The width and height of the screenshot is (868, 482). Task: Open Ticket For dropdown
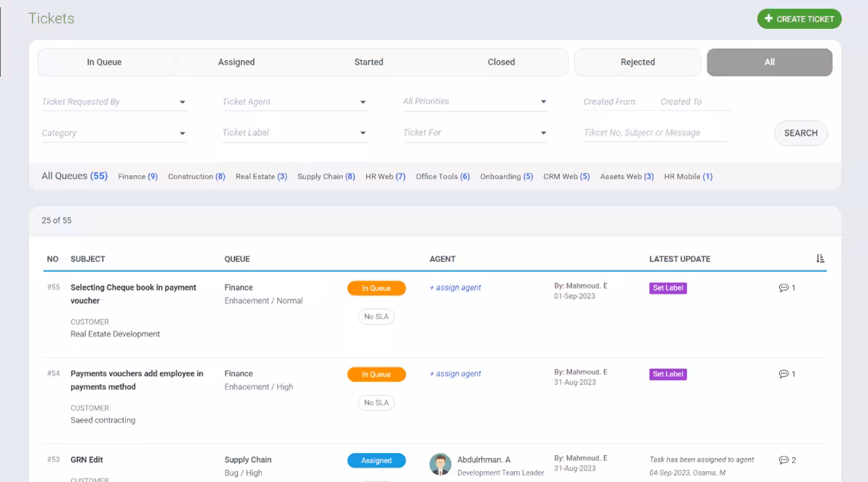click(x=476, y=132)
